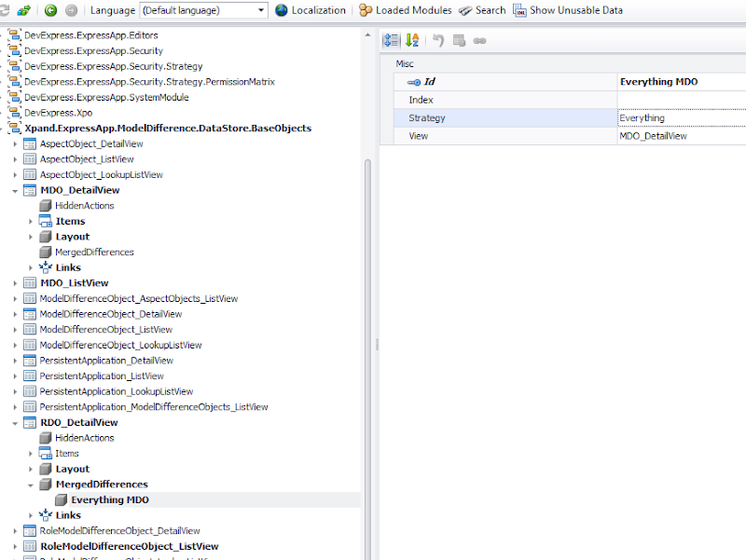The image size is (746, 560).
Task: Click the tree panel vertical scrollbar
Action: pyautogui.click(x=367, y=359)
